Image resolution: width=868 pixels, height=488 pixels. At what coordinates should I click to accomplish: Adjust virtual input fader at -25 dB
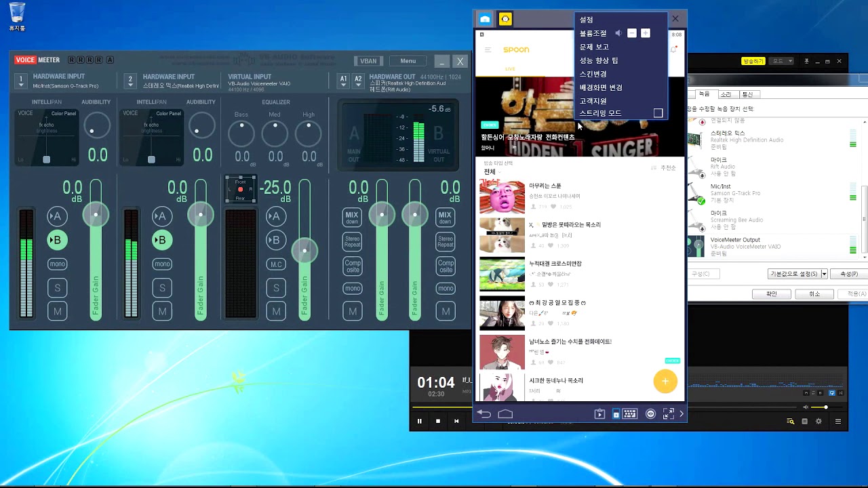click(x=304, y=250)
